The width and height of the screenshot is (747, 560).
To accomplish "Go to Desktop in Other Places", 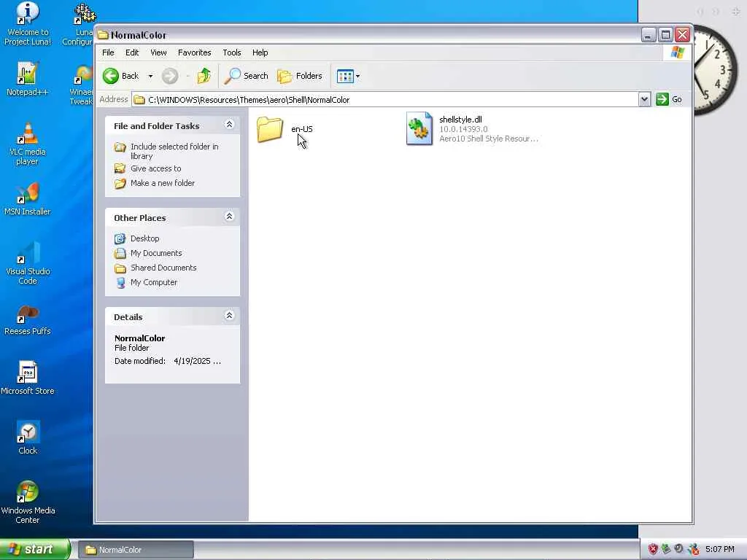I will tap(145, 238).
